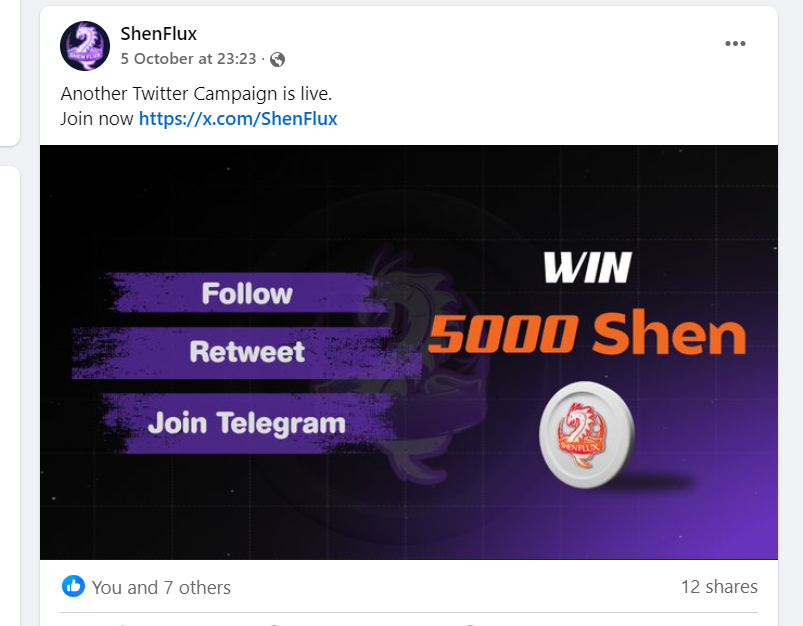Click the orange 5000 Shen text
Image resolution: width=803 pixels, height=626 pixels.
click(x=587, y=333)
